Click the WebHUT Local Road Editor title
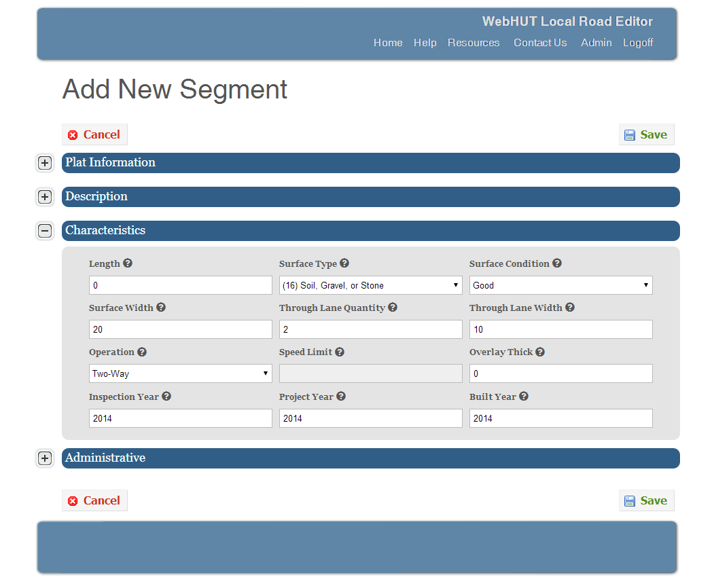Screen dimensions: 714x588 tap(567, 22)
